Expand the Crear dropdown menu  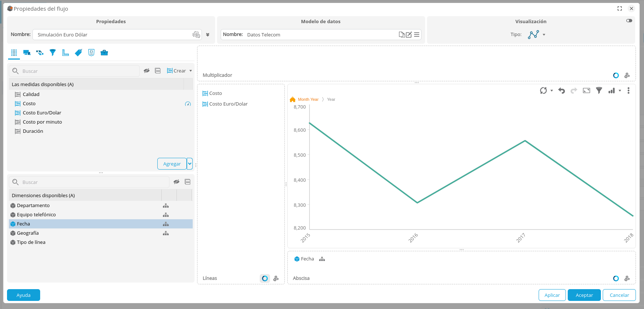[190, 71]
